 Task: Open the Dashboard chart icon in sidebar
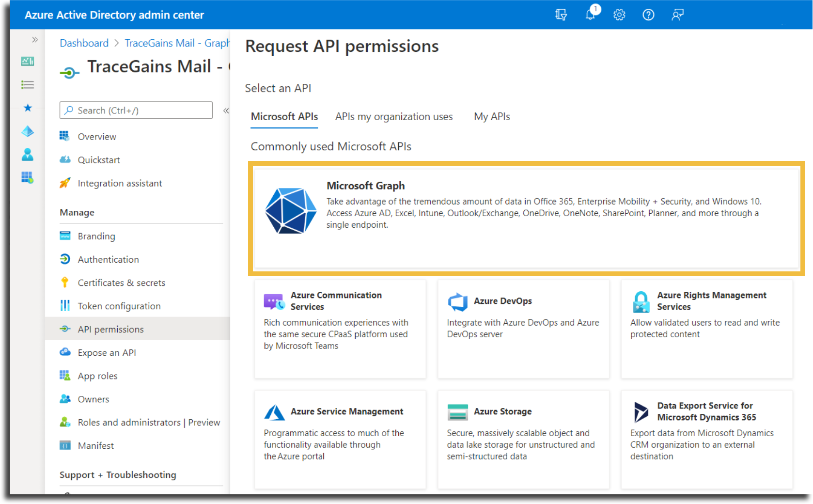[x=28, y=62]
